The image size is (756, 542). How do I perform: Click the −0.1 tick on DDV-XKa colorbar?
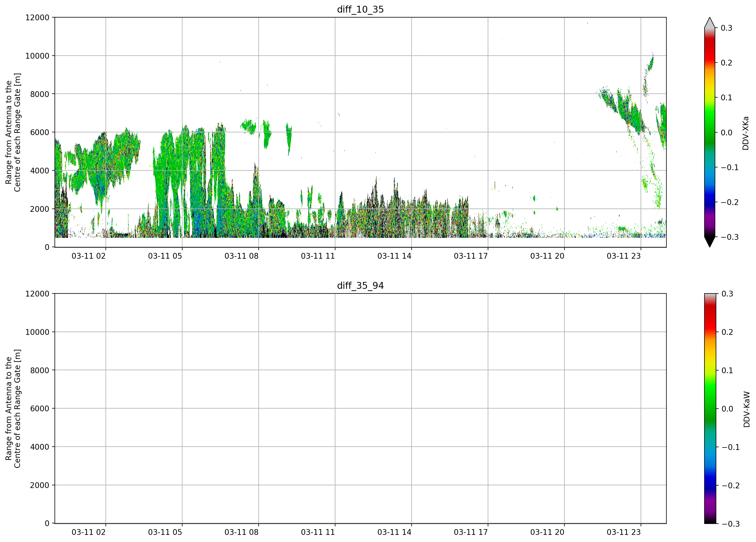[730, 167]
